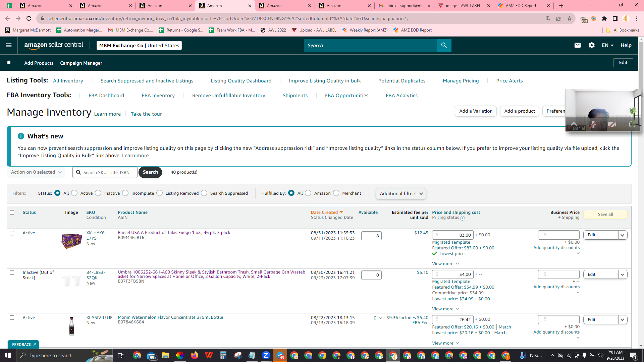644x362 pixels.
Task: Open the Manage Pricing link
Action: pyautogui.click(x=461, y=81)
